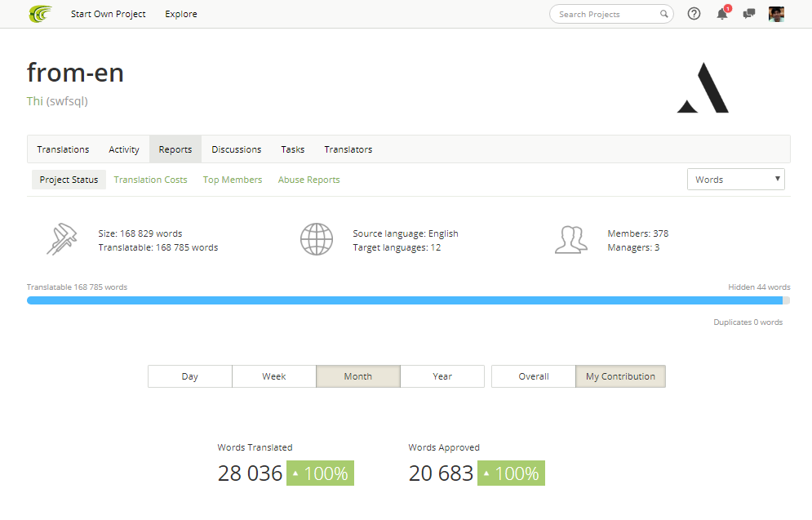Image resolution: width=812 pixels, height=520 pixels.
Task: Click the Crowdin logo icon
Action: point(40,14)
